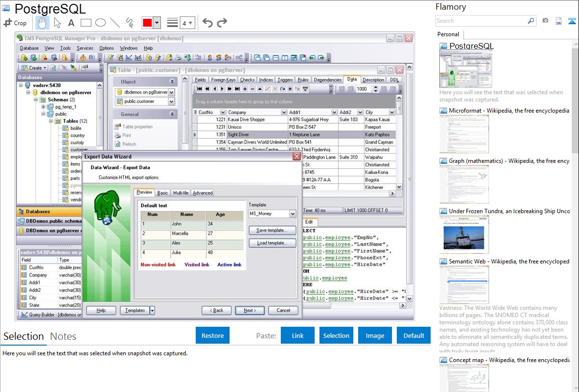Switch to the Notes tab
The height and width of the screenshot is (392, 579).
[63, 336]
